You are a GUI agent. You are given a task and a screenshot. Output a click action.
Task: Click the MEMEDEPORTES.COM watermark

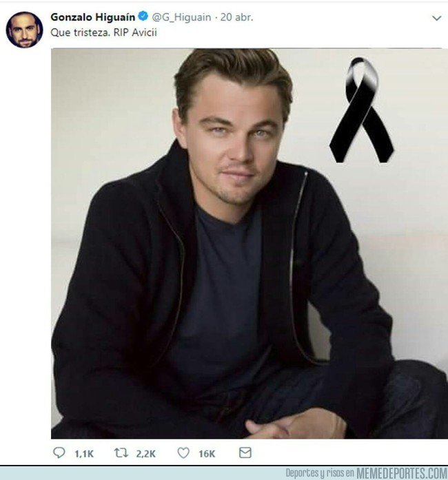coord(402,473)
